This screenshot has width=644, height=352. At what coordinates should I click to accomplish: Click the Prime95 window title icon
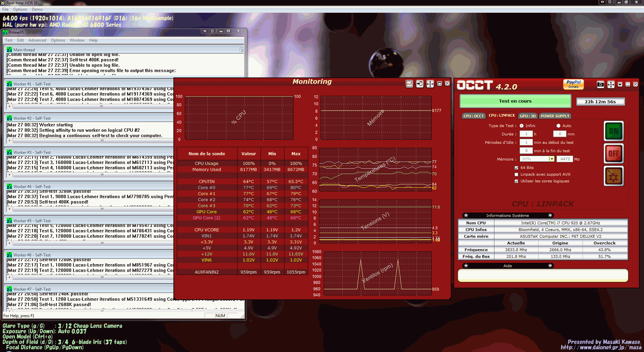[5, 32]
